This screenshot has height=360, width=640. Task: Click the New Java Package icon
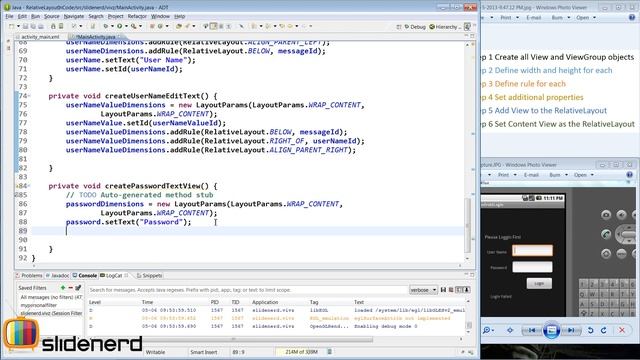point(152,27)
